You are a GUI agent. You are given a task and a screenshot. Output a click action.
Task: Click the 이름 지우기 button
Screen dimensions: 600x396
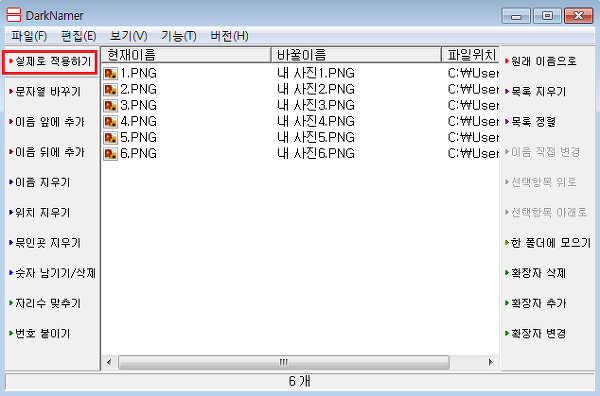coord(40,182)
